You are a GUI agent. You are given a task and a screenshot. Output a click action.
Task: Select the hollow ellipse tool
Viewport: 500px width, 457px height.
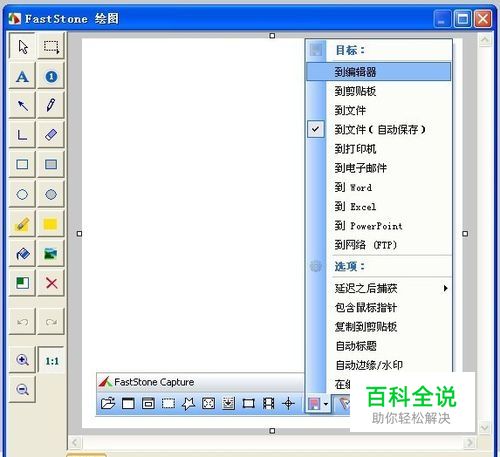(x=22, y=194)
